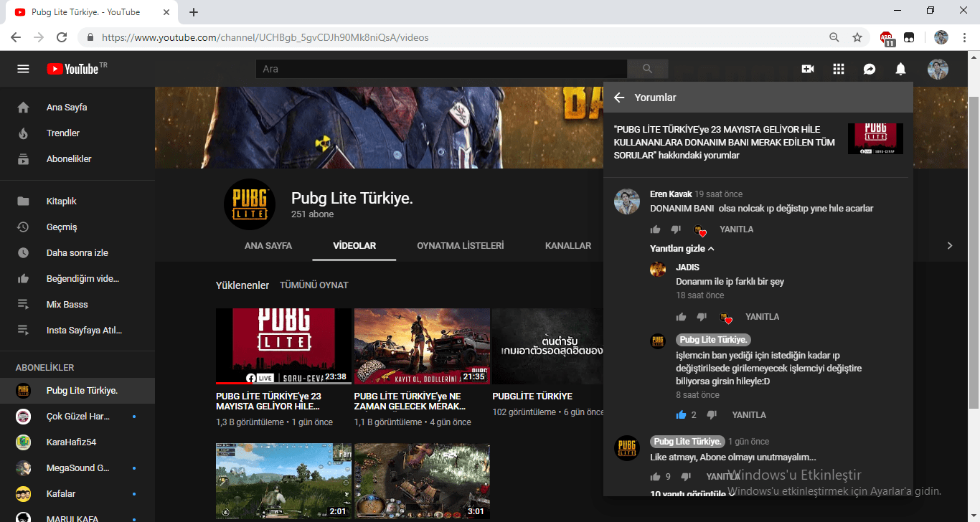Open the messages chat bubble icon
The image size is (980, 522).
click(870, 69)
